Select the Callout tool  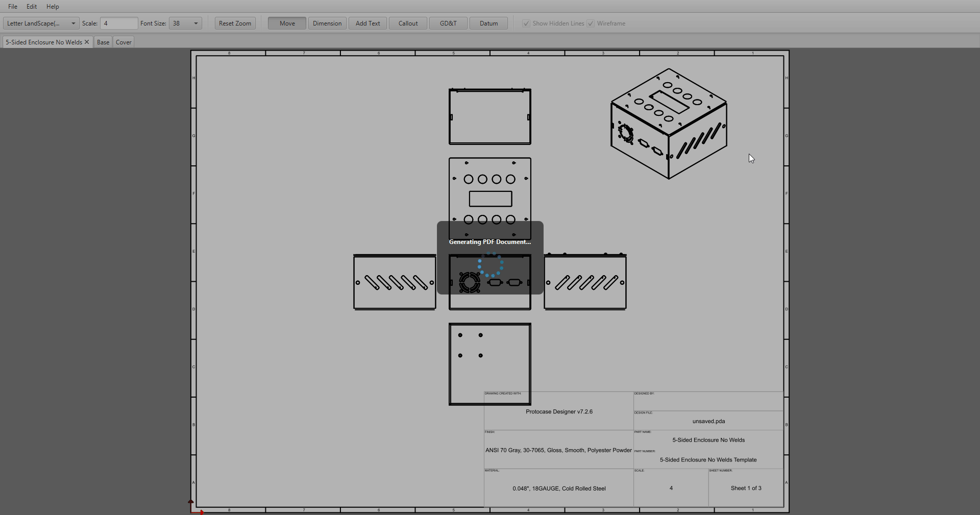pos(408,23)
